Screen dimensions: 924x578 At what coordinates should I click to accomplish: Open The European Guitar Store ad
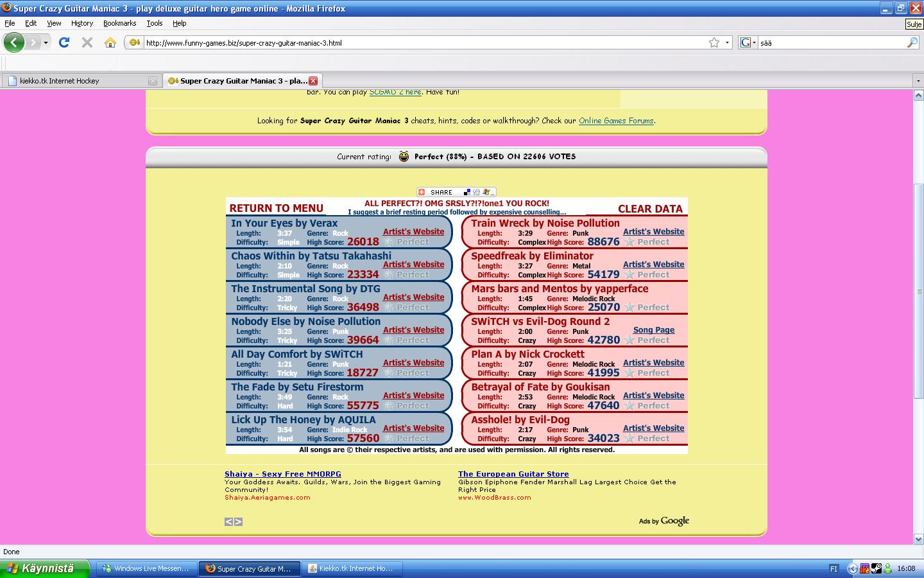513,474
